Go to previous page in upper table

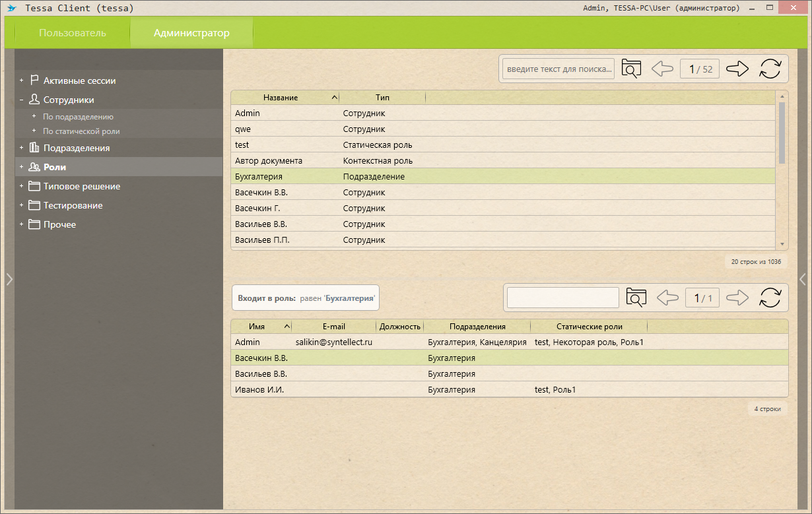point(662,69)
